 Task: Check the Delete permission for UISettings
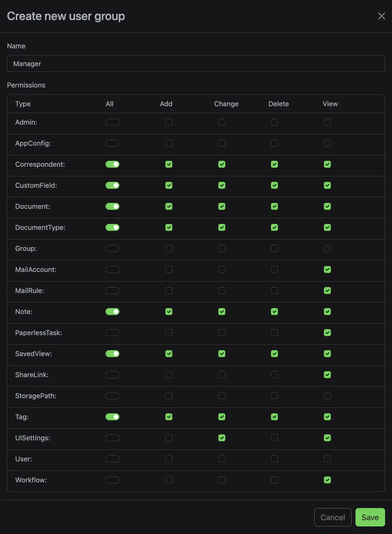[x=274, y=438]
